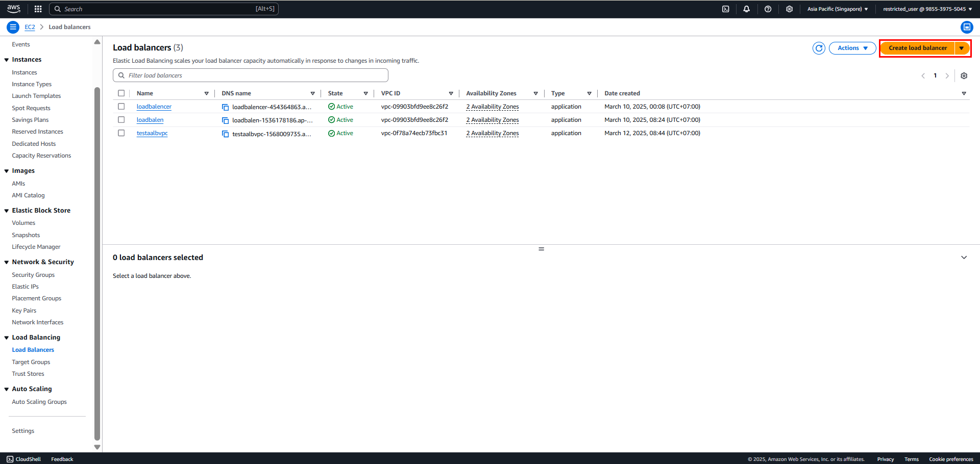Screen dimensions: 980x464
Task: Open the restricted_user account menu
Action: tap(927, 9)
